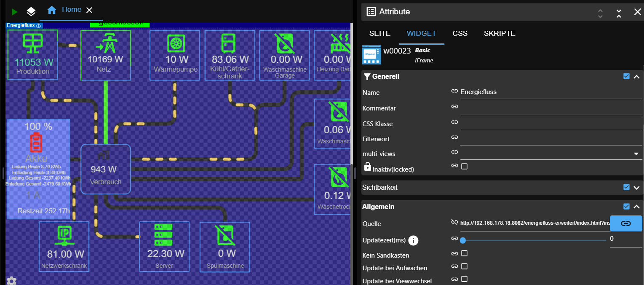Expand all attribute groups arrows
The width and height of the screenshot is (644, 285).
coord(600,13)
